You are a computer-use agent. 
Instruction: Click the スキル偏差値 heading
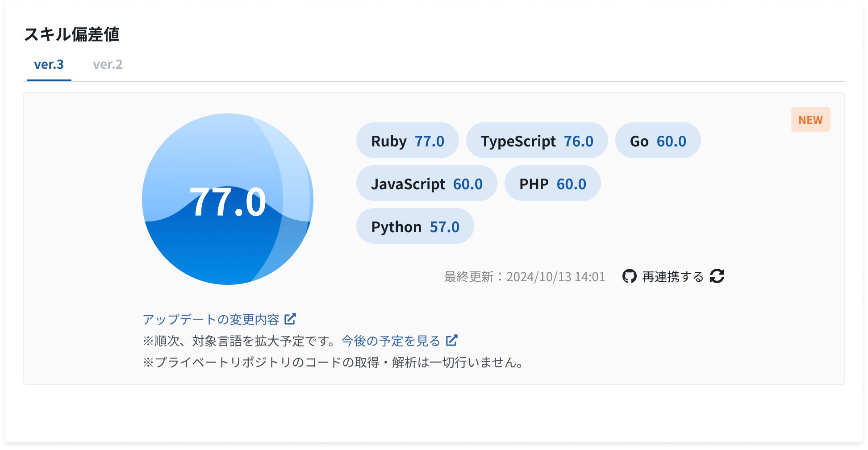click(72, 34)
